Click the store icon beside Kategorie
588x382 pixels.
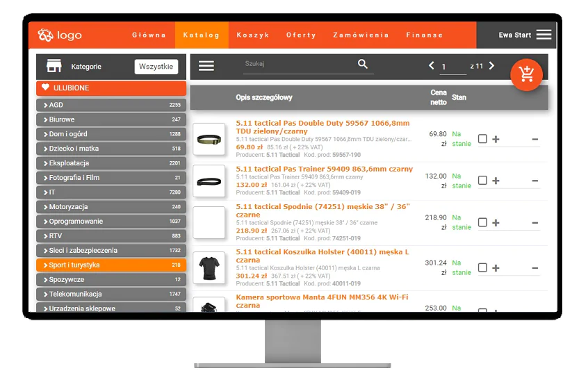54,67
